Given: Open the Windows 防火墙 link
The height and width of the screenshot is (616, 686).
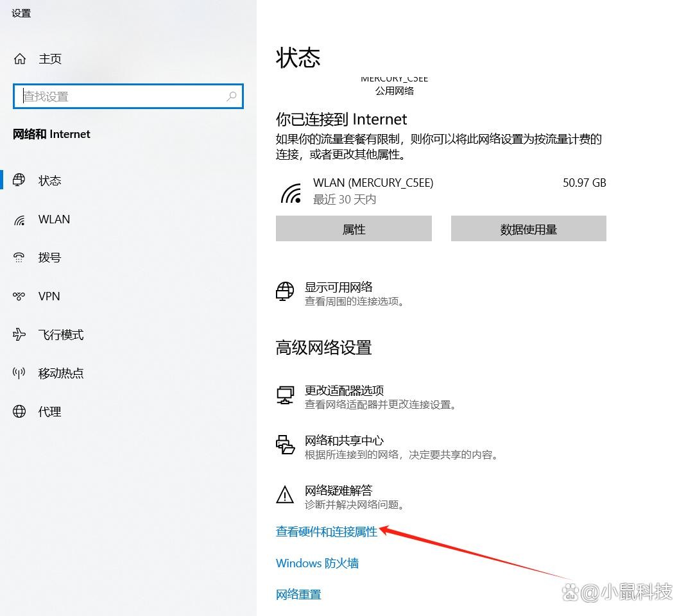Looking at the screenshot, I should point(317,563).
